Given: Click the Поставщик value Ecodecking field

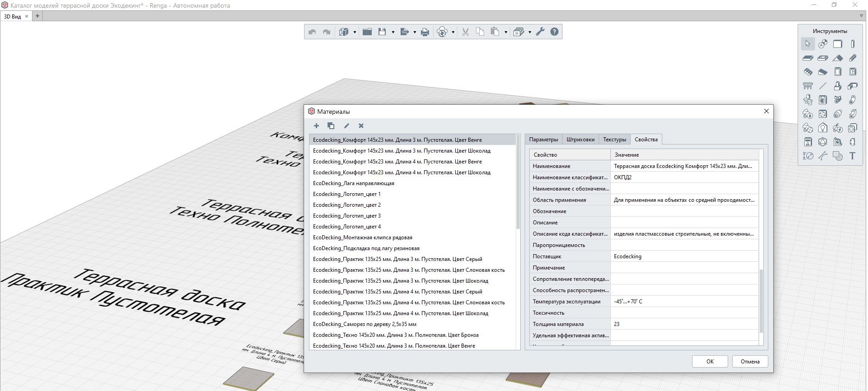Looking at the screenshot, I should pyautogui.click(x=684, y=256).
